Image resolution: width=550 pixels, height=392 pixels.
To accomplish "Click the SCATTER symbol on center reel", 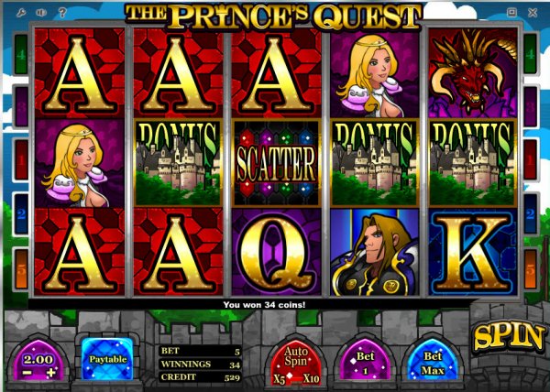I will [x=277, y=163].
